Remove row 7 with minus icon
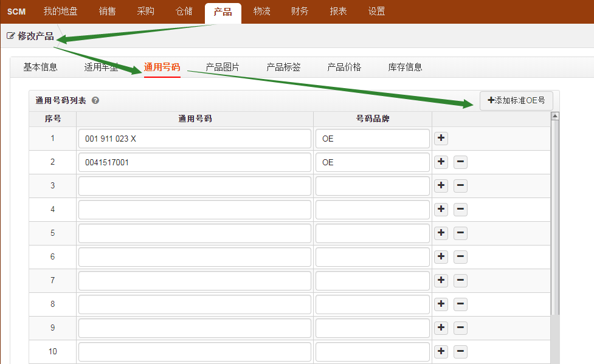Image resolution: width=594 pixels, height=364 pixels. point(460,280)
